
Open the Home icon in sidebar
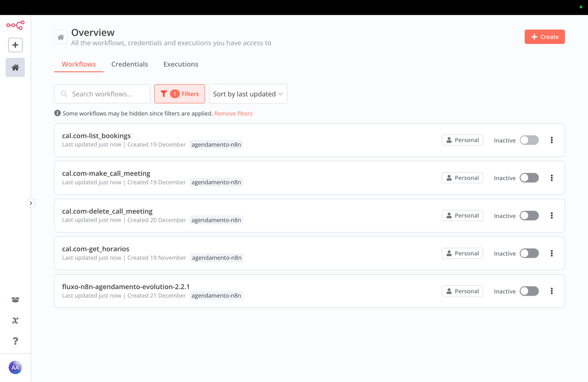pos(15,68)
